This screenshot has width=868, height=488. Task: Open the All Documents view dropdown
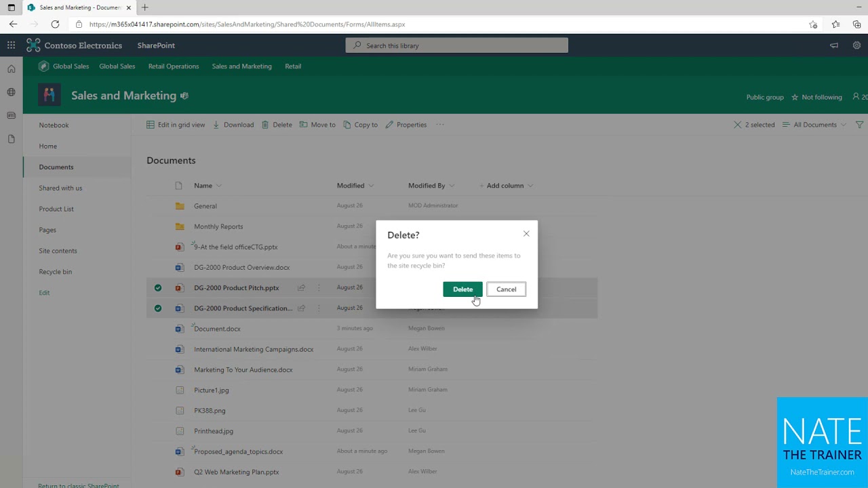[814, 125]
